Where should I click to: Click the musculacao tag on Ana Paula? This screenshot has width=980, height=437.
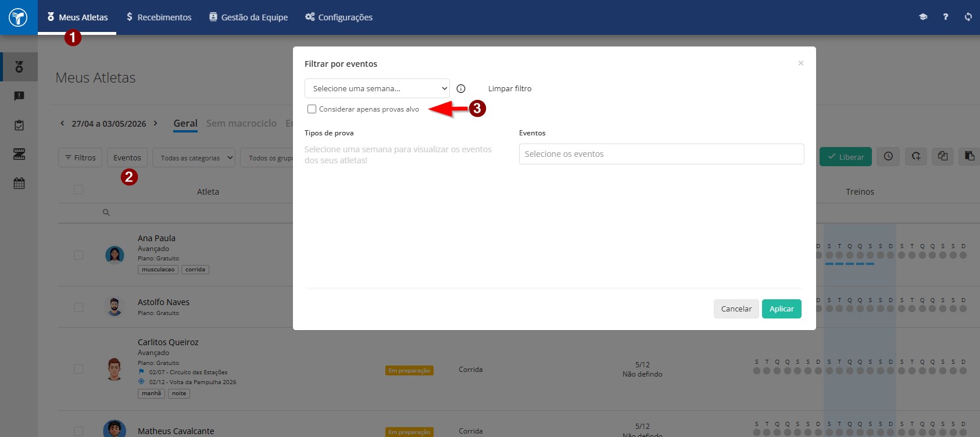click(x=158, y=270)
